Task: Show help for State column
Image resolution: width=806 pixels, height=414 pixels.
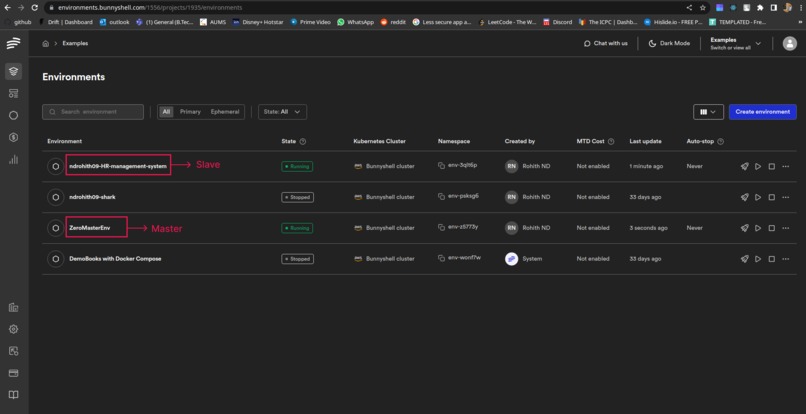Action: [x=303, y=141]
